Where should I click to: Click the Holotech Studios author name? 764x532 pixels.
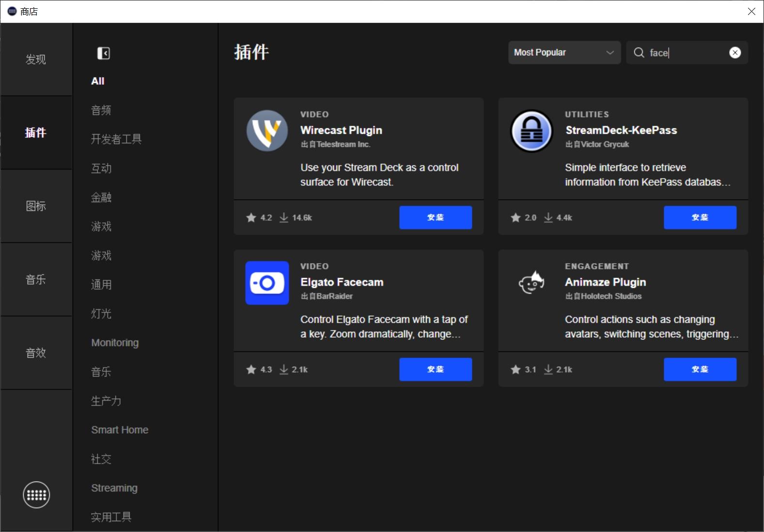[611, 296]
